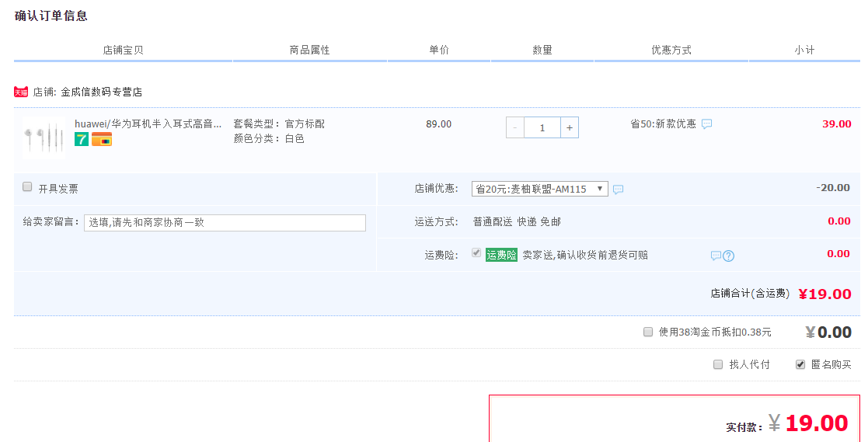Click the orange credit card badge icon

[102, 139]
